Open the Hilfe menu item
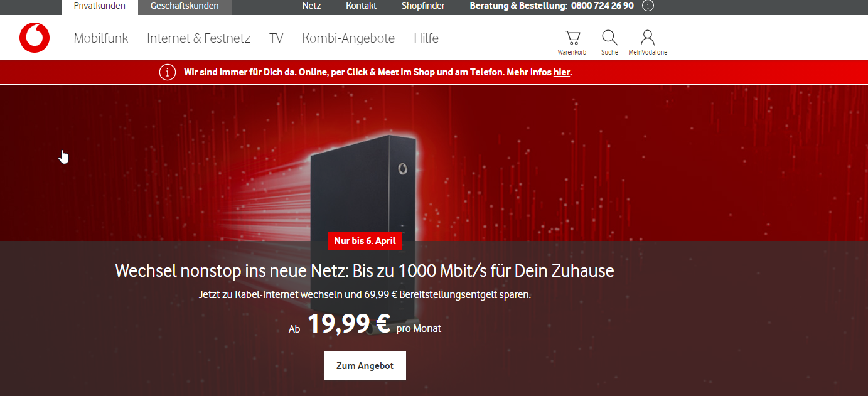868x396 pixels. click(x=426, y=38)
